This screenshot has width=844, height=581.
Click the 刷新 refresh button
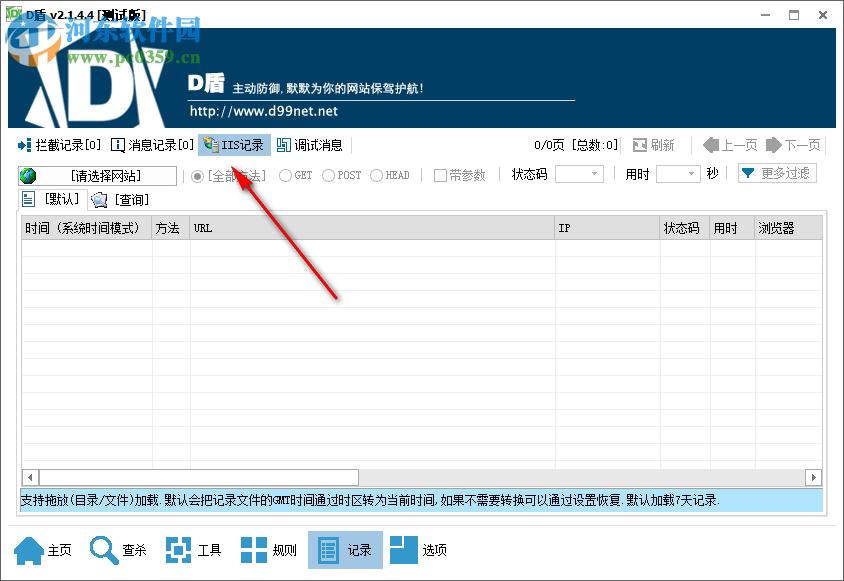point(653,145)
